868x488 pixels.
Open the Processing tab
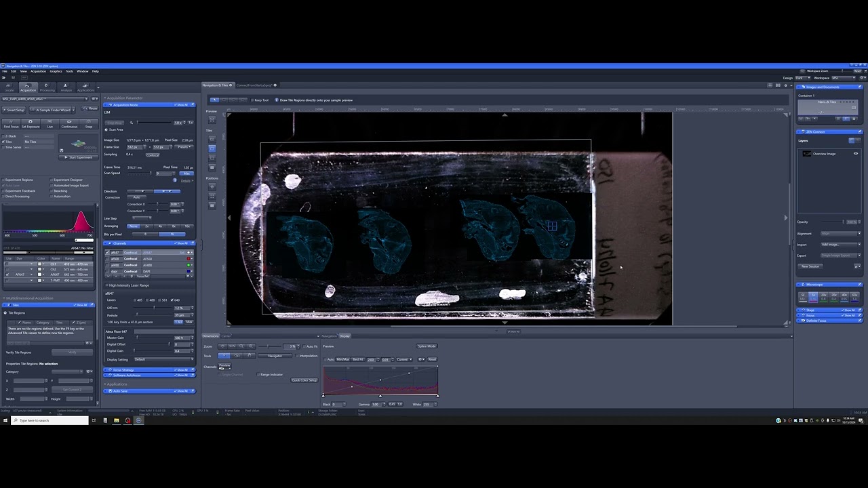point(47,87)
